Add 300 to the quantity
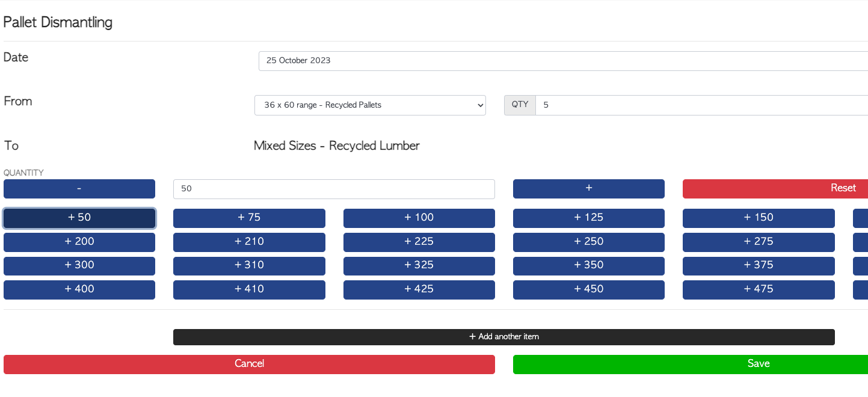 (79, 266)
